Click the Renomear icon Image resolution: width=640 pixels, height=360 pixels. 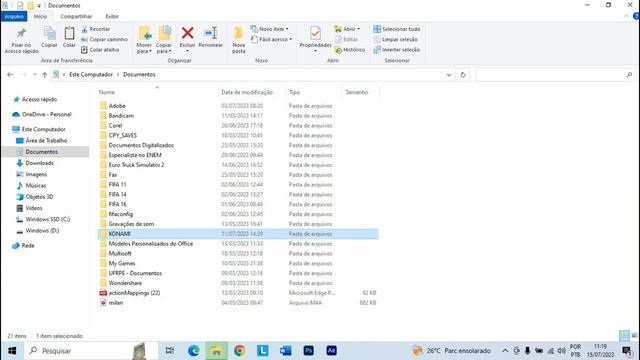tap(211, 33)
